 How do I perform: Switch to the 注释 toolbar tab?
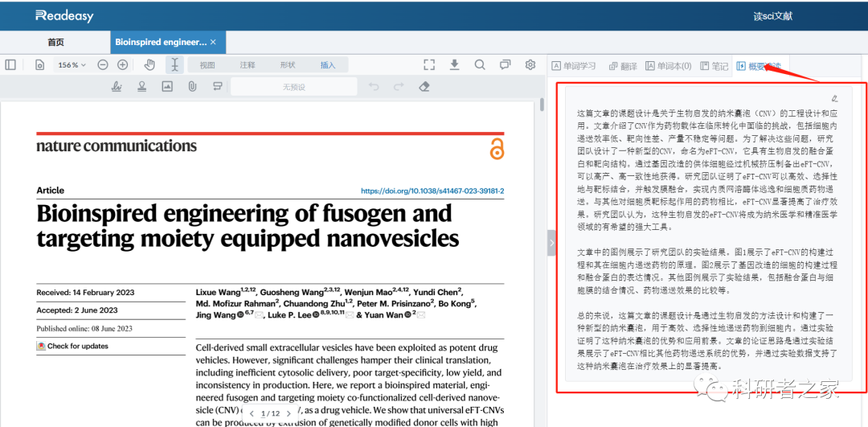(248, 65)
